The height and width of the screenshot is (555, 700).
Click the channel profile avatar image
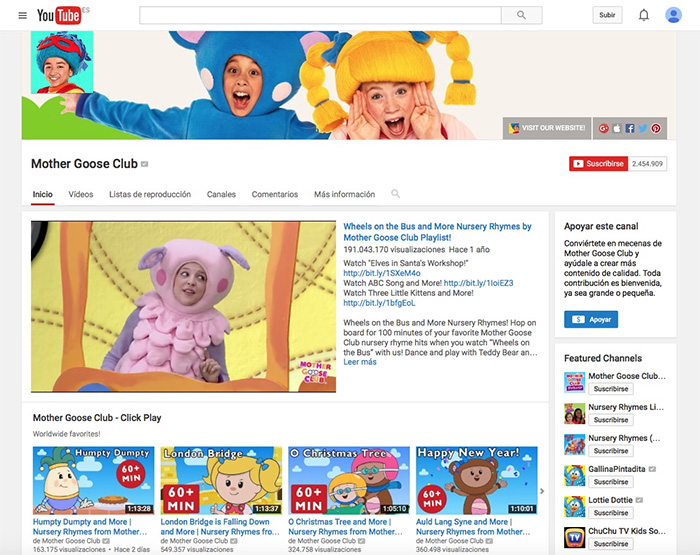62,62
